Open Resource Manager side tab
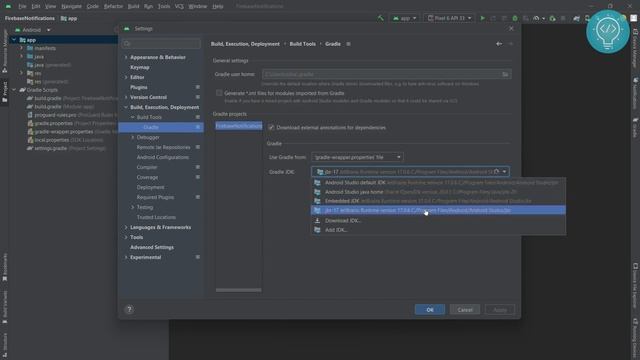This screenshot has width=640, height=360. (4, 51)
